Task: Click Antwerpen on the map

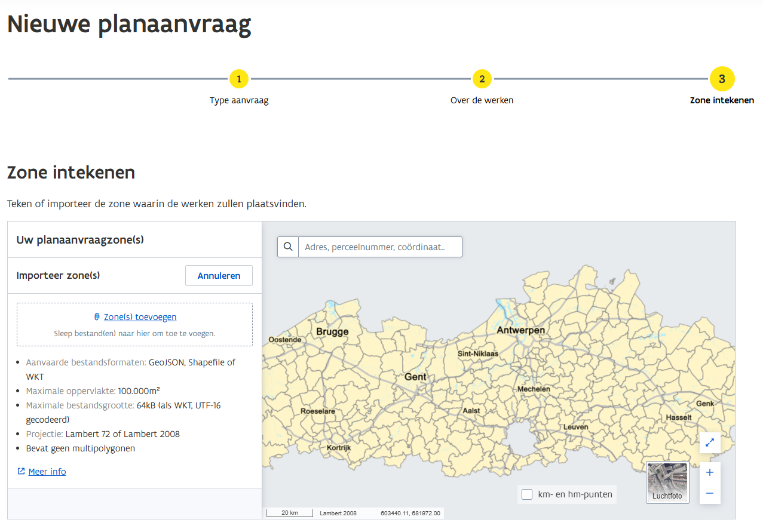Action: coord(520,330)
